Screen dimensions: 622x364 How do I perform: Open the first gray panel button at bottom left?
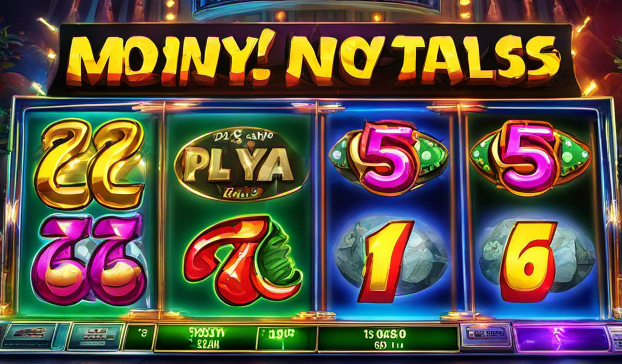click(30, 336)
